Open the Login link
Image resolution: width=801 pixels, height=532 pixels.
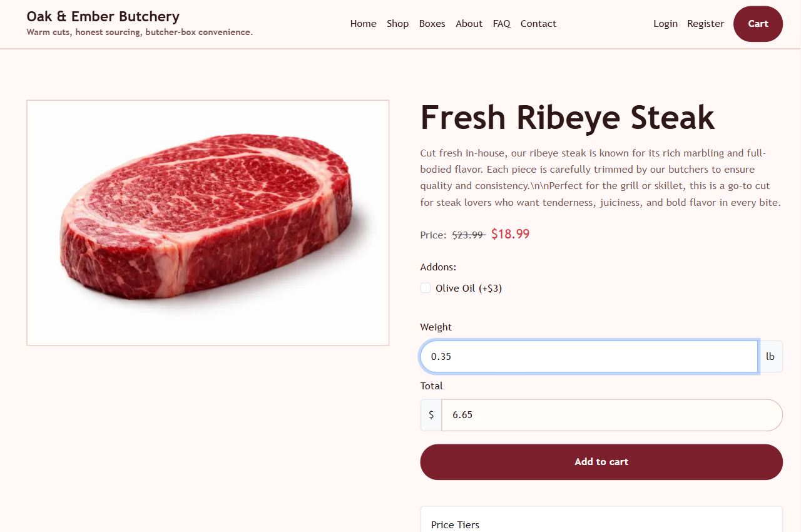[x=665, y=24]
